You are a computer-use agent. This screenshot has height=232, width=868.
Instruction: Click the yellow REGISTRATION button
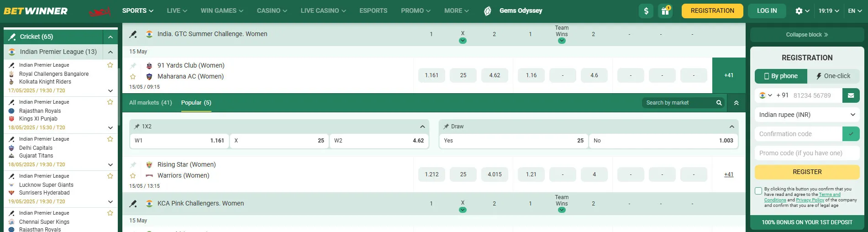tap(712, 11)
